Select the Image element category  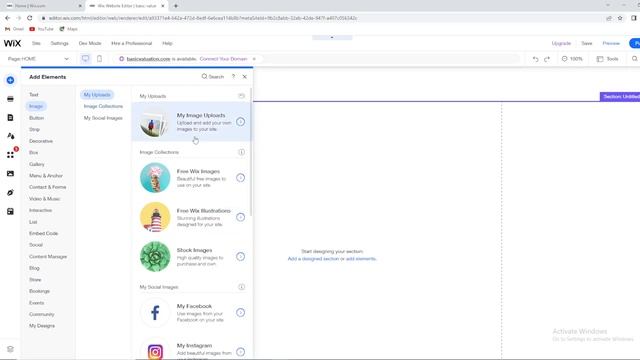(36, 106)
